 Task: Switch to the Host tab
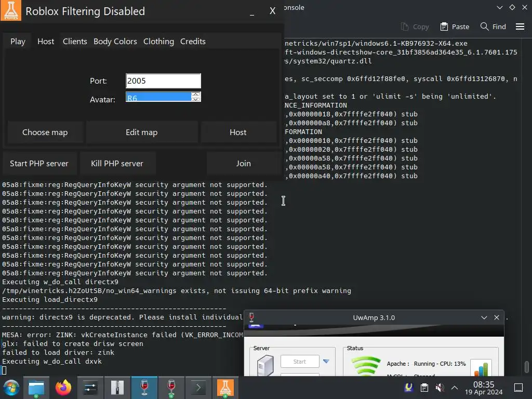[46, 42]
